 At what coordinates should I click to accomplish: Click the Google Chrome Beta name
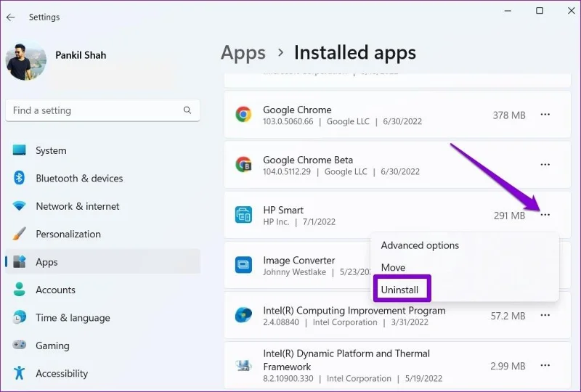point(308,160)
